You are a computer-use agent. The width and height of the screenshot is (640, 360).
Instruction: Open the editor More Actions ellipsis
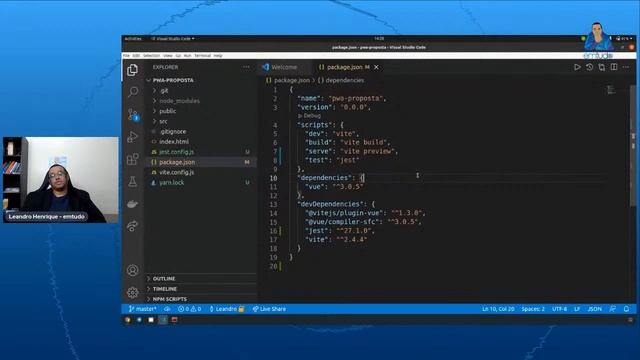coord(626,67)
